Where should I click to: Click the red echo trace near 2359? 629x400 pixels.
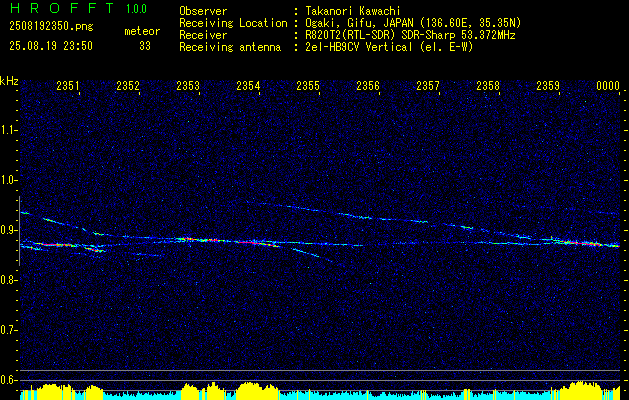tap(582, 243)
